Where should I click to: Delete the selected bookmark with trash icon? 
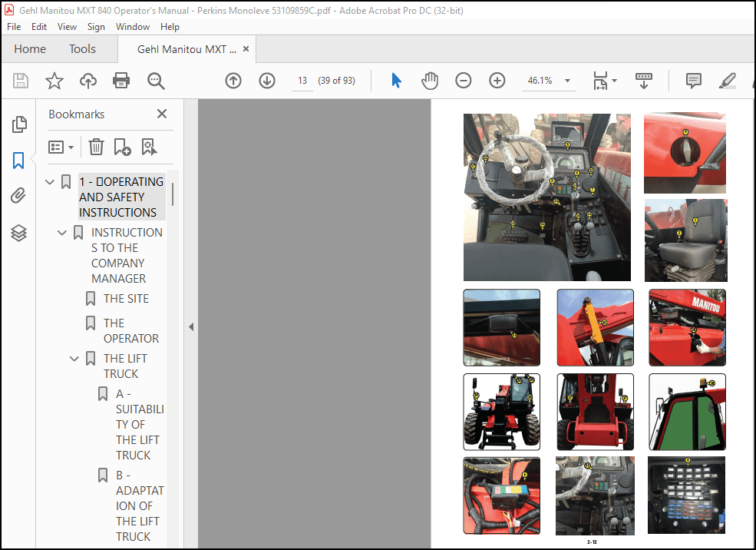96,147
